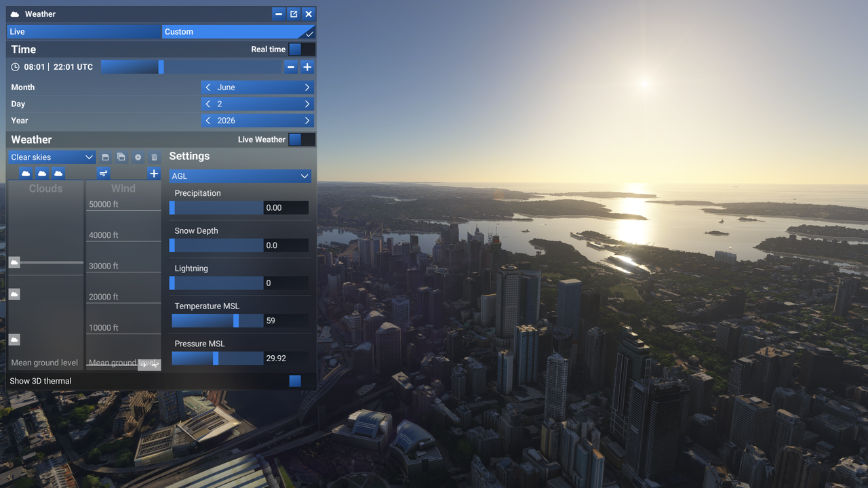Select the first cloud layer tab icon
The height and width of the screenshot is (488, 868).
[26, 174]
